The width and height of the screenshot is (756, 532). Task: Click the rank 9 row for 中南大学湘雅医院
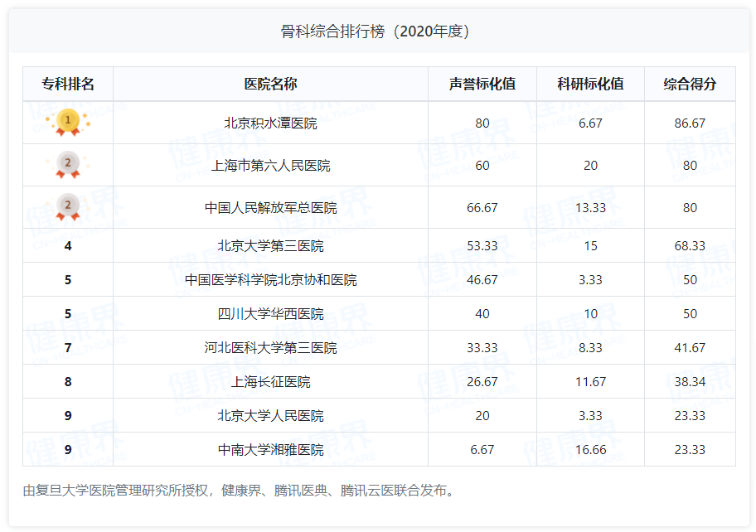click(69, 447)
